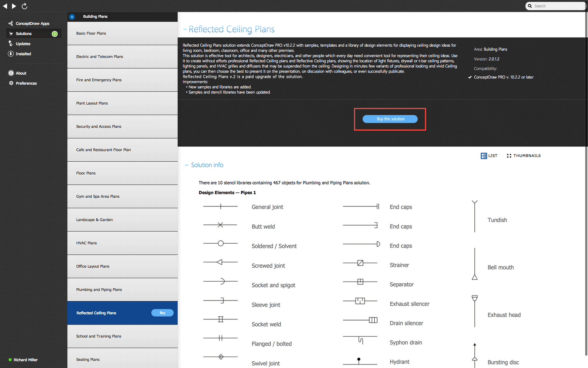
Task: Select the Floor Plans solution
Action: [122, 173]
